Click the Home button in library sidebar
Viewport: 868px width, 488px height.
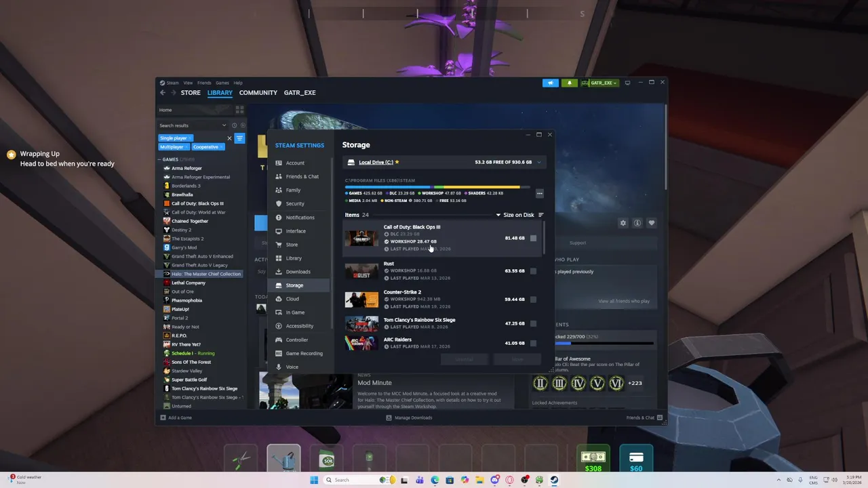coord(165,110)
